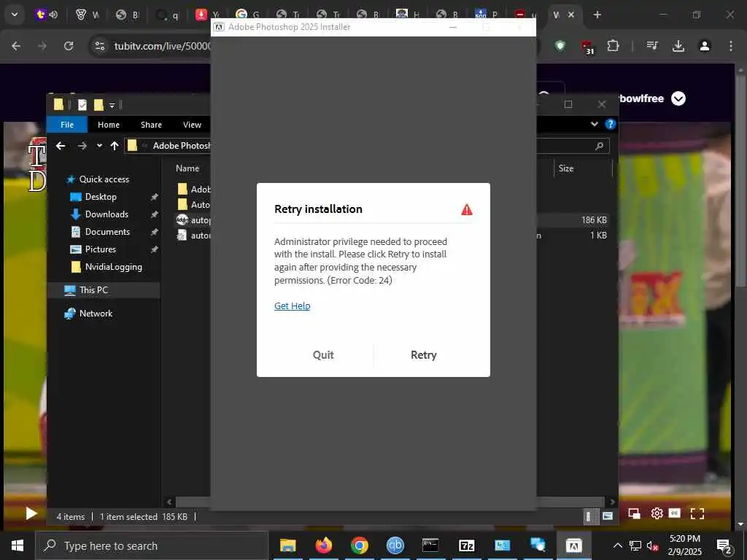Expand the Tubi account dropdown chevron
747x560 pixels.
pos(678,98)
